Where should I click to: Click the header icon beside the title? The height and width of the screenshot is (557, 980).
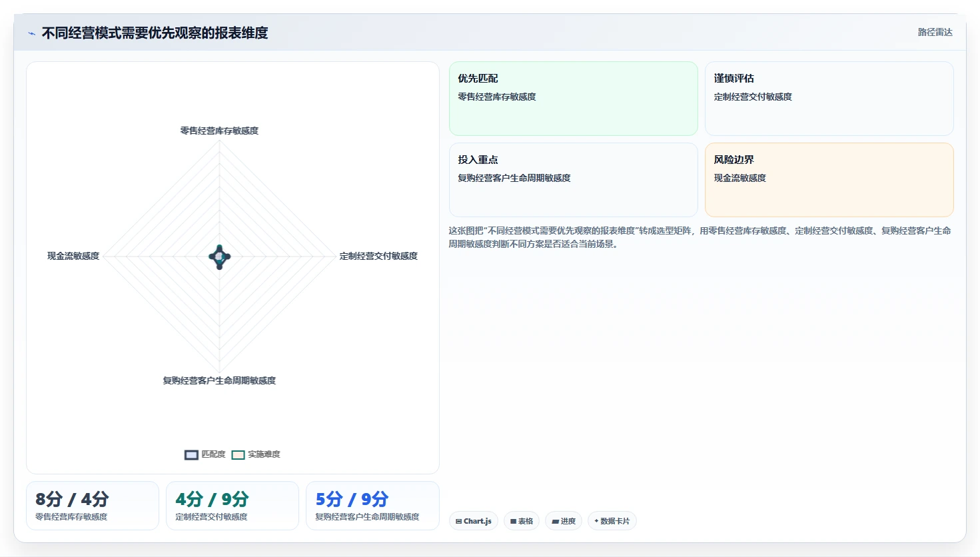pyautogui.click(x=31, y=33)
